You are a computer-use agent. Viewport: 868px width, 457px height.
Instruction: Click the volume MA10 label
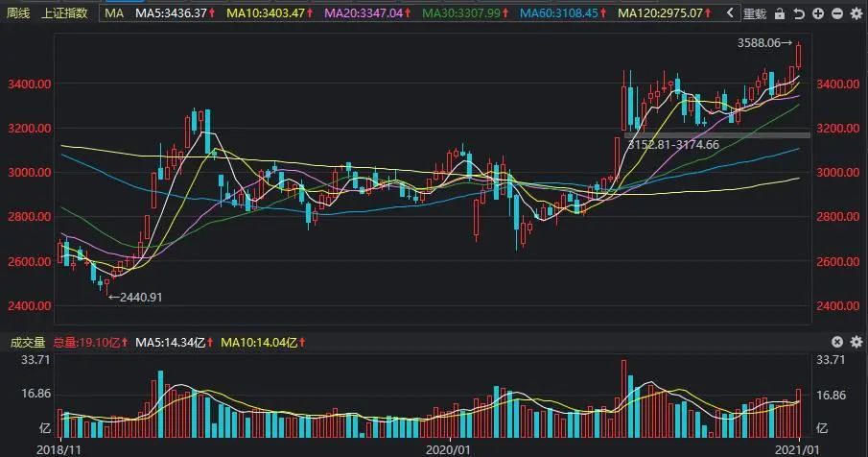coord(263,343)
